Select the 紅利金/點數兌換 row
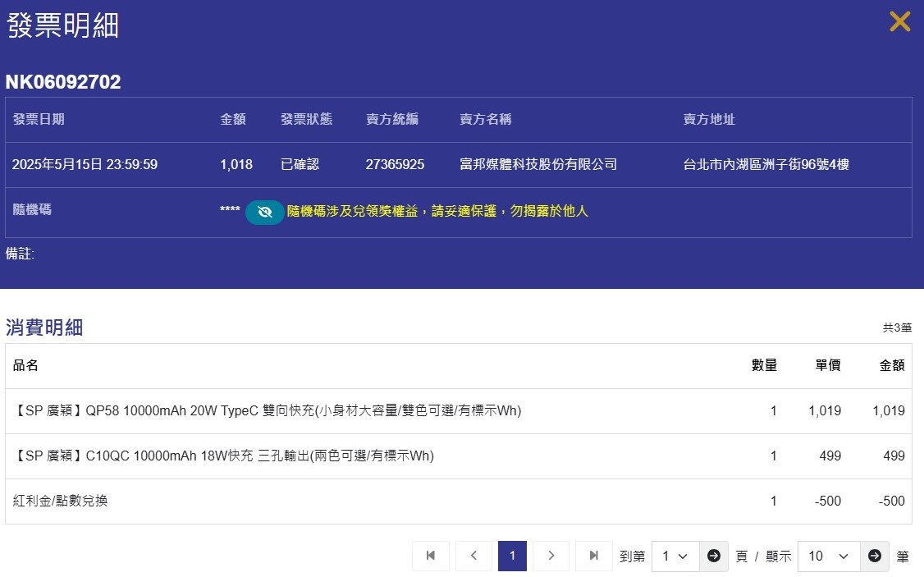924x577 pixels. tap(60, 501)
